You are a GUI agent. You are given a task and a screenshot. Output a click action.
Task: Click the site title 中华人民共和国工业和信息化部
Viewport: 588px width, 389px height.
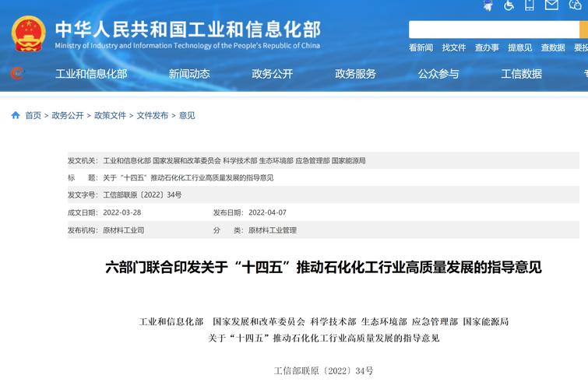[188, 30]
